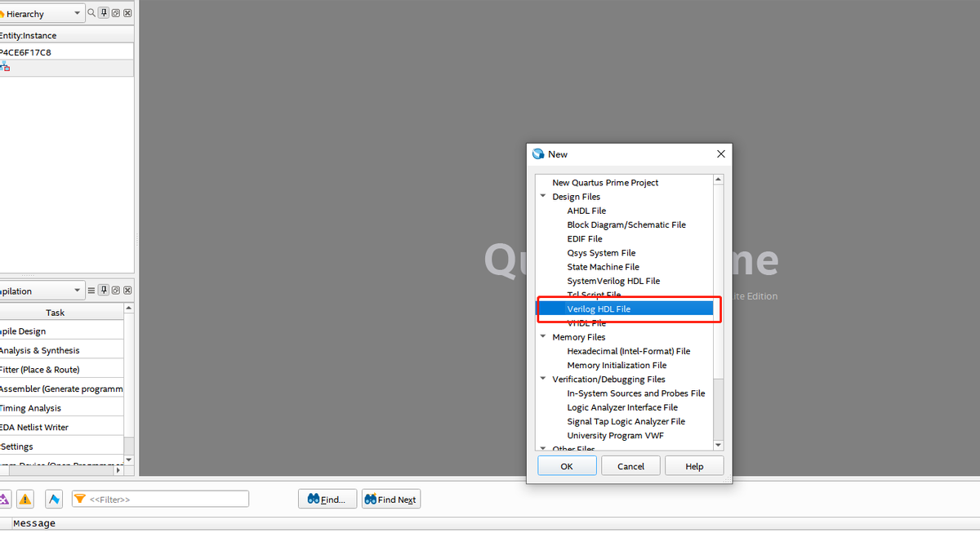
Task: Select Signal Tap Logic Analyzer File
Action: (x=626, y=421)
